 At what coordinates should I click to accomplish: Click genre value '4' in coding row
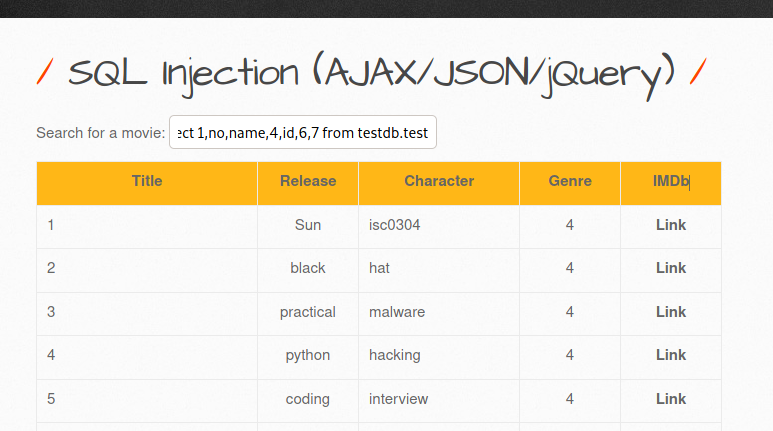[570, 399]
